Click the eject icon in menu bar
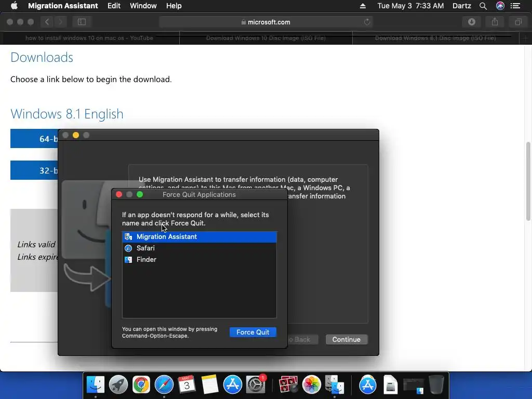The height and width of the screenshot is (399, 532). (x=363, y=6)
